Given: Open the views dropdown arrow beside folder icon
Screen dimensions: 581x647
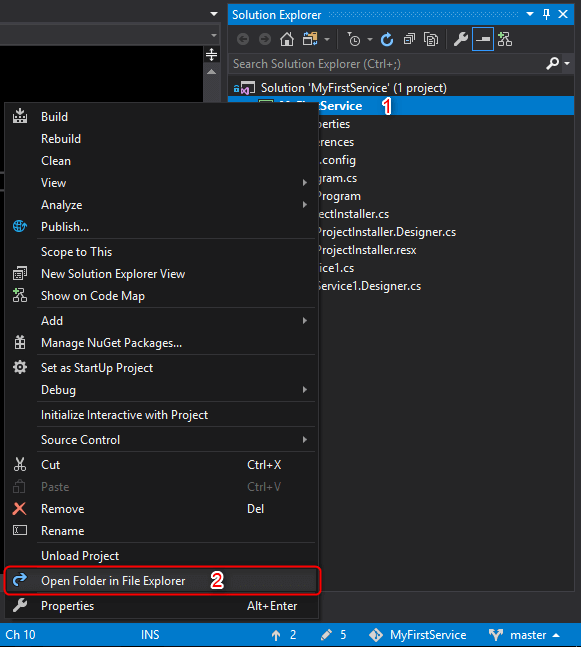Looking at the screenshot, I should [x=327, y=40].
